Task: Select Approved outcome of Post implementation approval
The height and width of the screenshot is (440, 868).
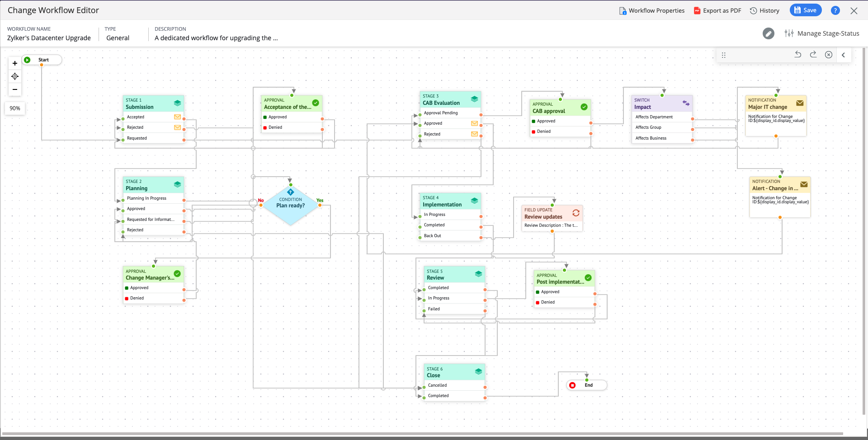Action: (564, 292)
